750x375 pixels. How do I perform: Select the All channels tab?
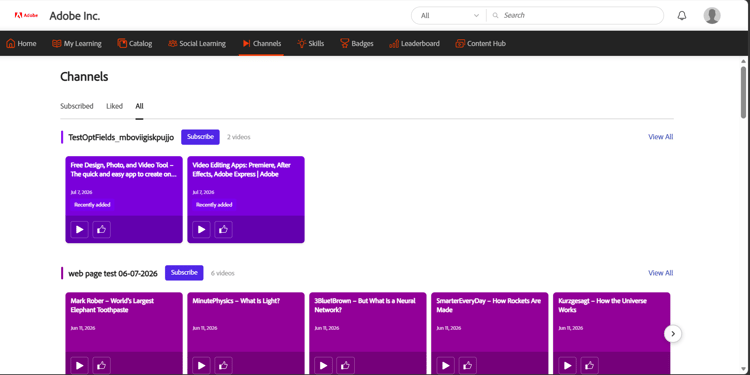139,106
